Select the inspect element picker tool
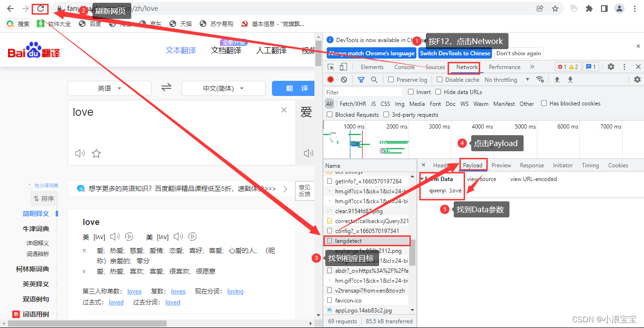 tap(331, 67)
